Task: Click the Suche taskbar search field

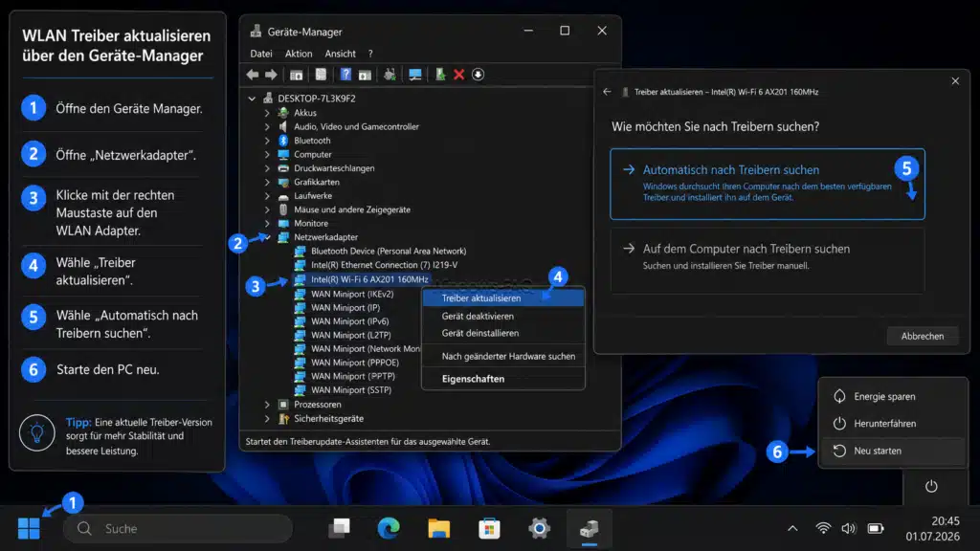Action: click(x=178, y=528)
